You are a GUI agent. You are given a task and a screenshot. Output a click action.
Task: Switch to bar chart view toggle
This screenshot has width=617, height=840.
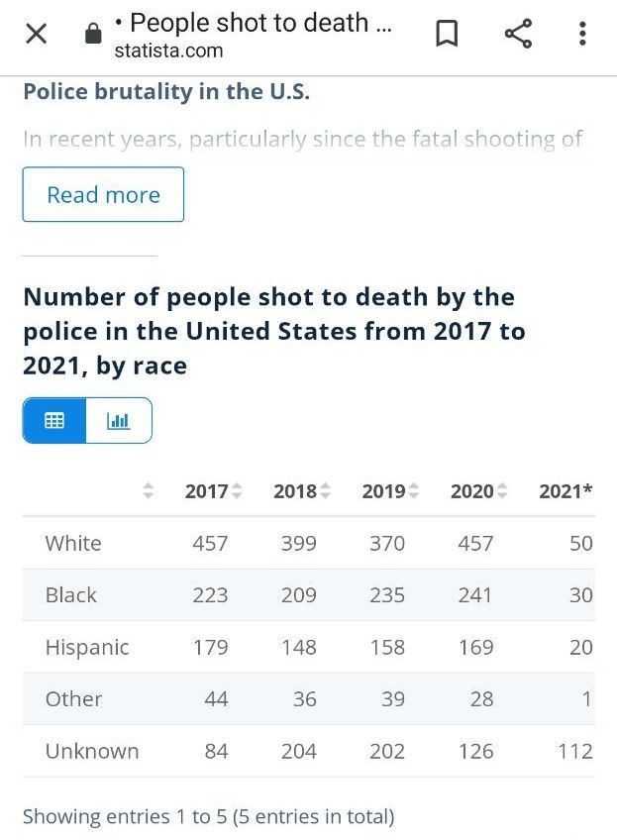coord(119,421)
